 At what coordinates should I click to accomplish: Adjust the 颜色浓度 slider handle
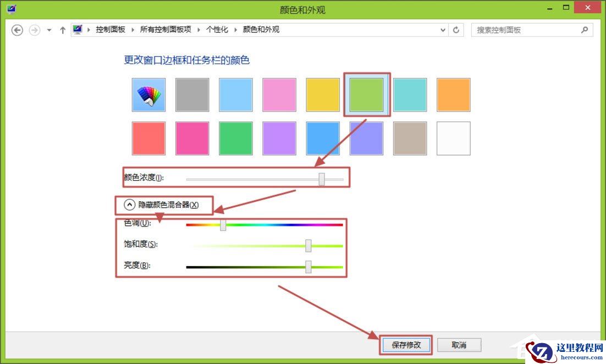point(322,179)
